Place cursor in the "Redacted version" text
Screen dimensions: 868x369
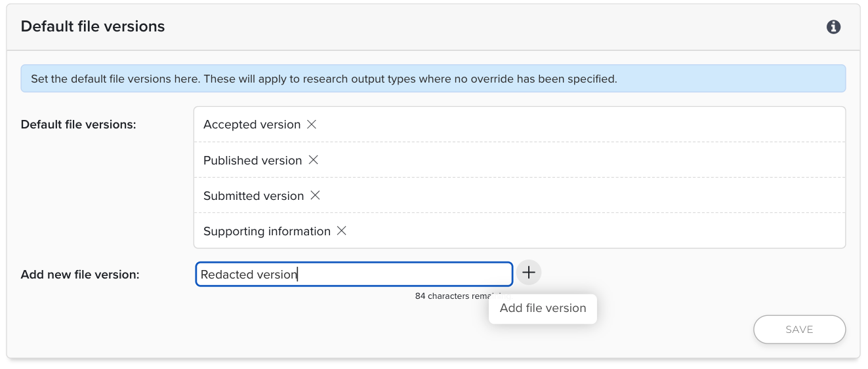pyautogui.click(x=249, y=275)
